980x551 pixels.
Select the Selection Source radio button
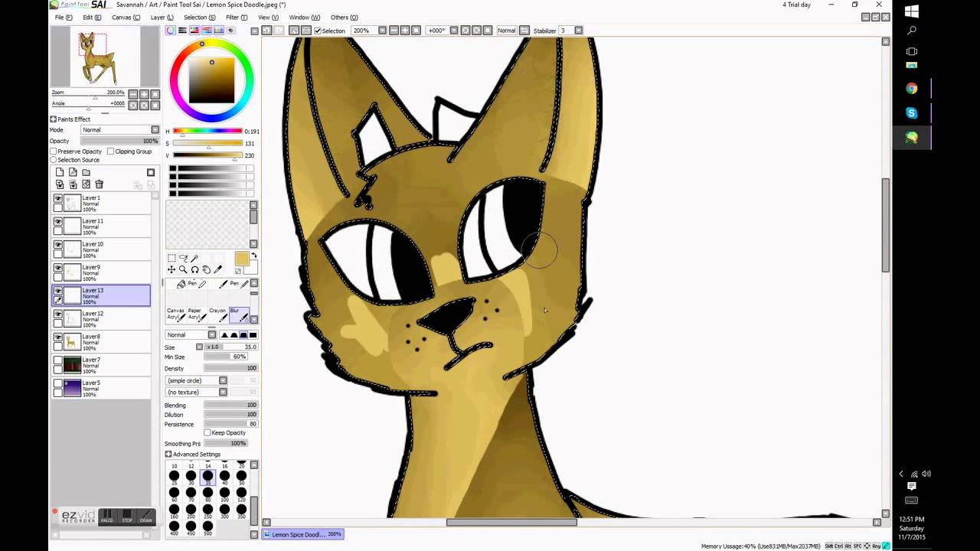pos(54,160)
